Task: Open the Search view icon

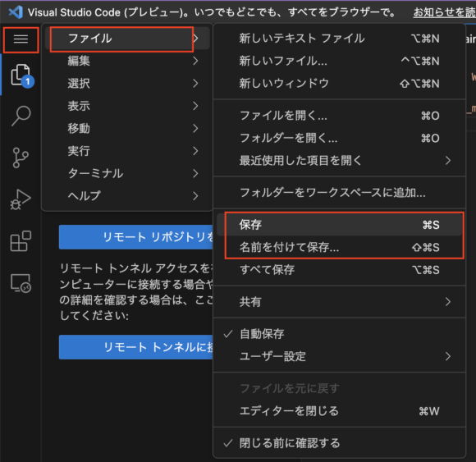Action: pos(21,116)
